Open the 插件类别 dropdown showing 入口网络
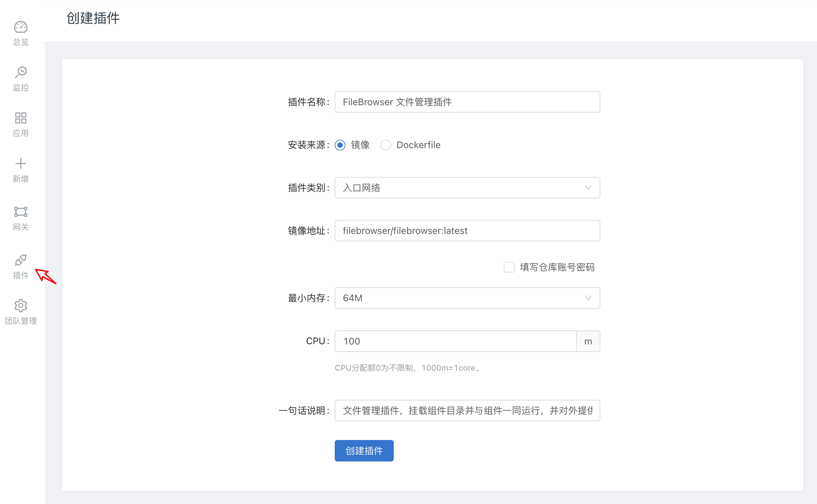 [467, 188]
